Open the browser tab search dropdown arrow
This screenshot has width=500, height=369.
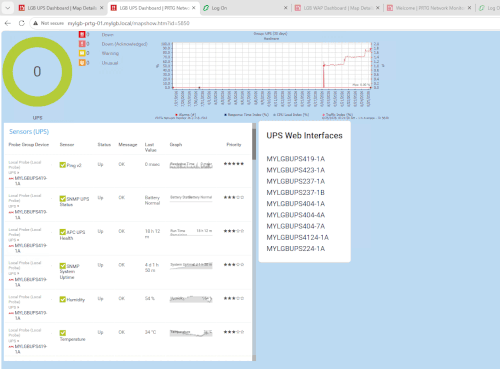pyautogui.click(x=8, y=8)
